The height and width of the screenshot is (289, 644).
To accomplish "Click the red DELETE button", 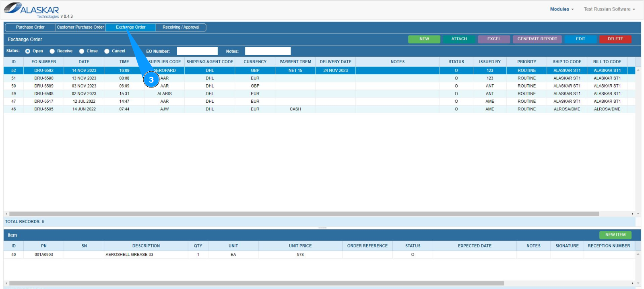I will (x=615, y=39).
